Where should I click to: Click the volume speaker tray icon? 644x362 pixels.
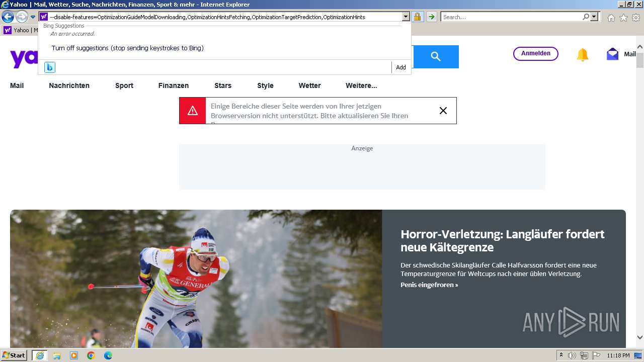click(x=572, y=355)
